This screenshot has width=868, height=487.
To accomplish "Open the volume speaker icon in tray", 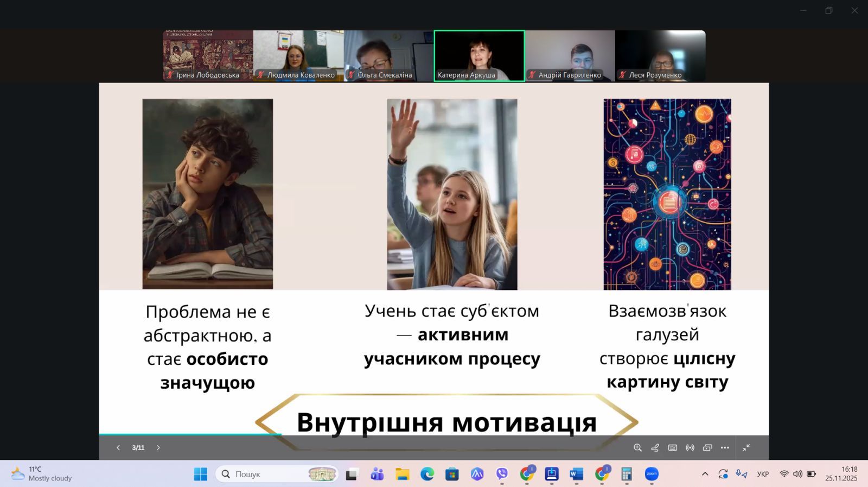I will pyautogui.click(x=797, y=474).
